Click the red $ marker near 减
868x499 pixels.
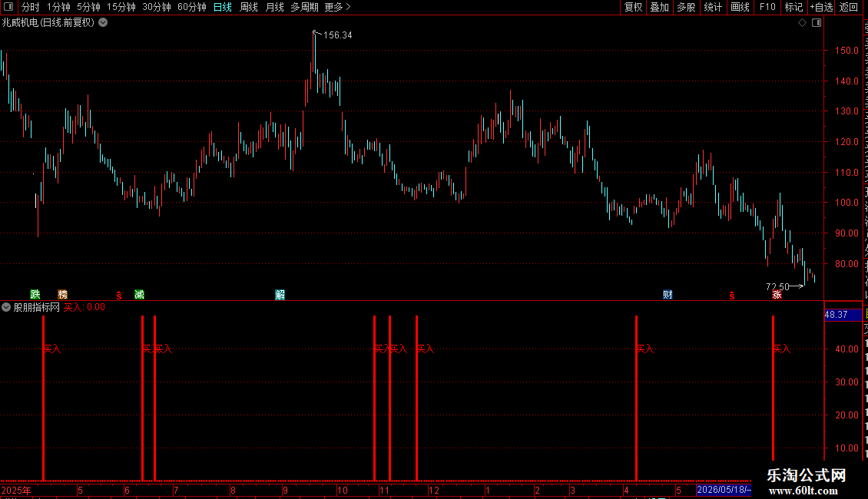coord(119,296)
